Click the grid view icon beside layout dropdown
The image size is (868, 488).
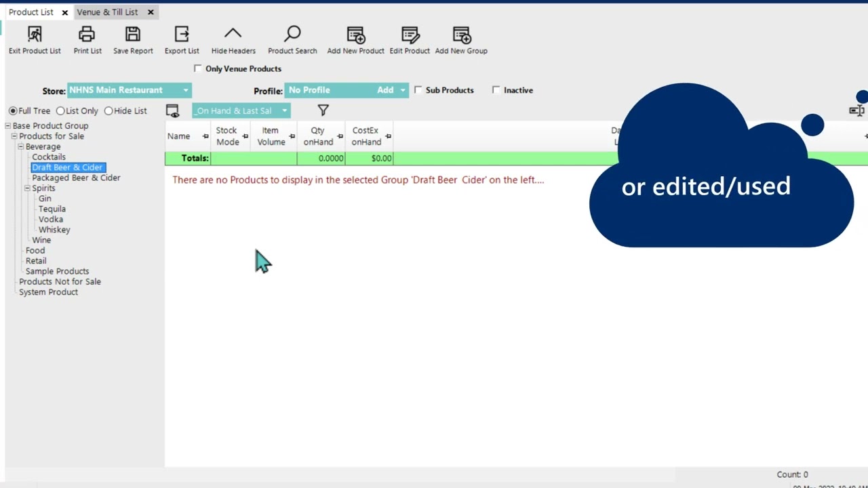click(172, 111)
